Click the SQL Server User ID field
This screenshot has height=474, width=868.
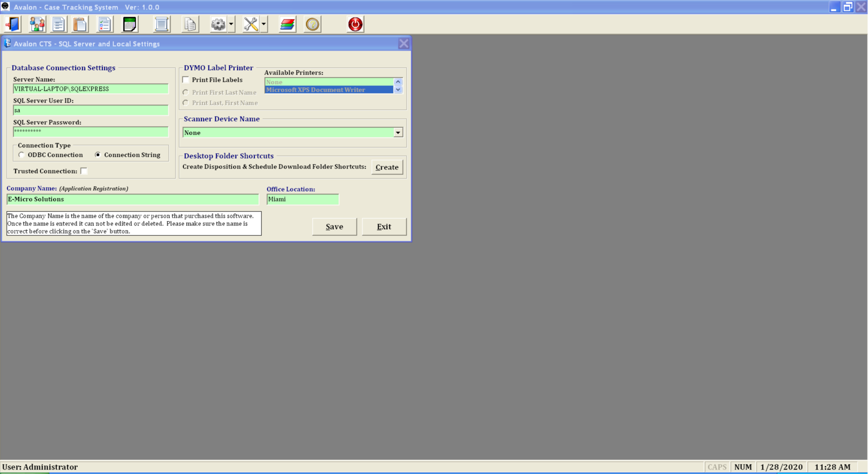coord(90,110)
